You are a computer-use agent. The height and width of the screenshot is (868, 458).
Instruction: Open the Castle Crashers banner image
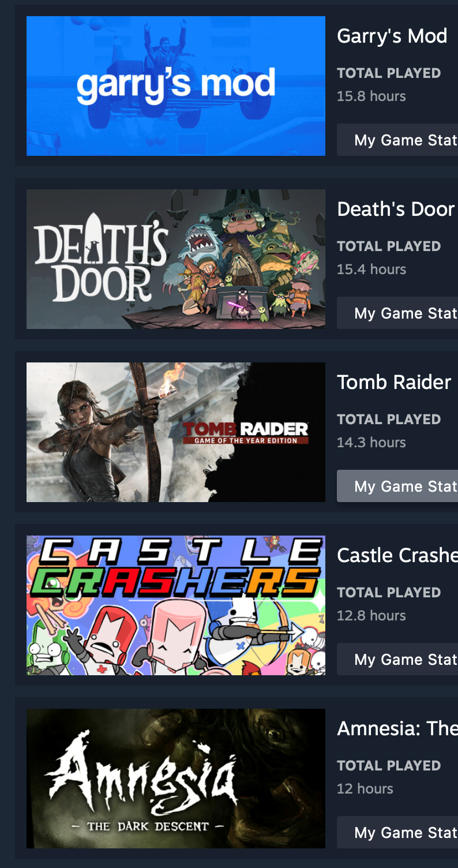coord(176,605)
